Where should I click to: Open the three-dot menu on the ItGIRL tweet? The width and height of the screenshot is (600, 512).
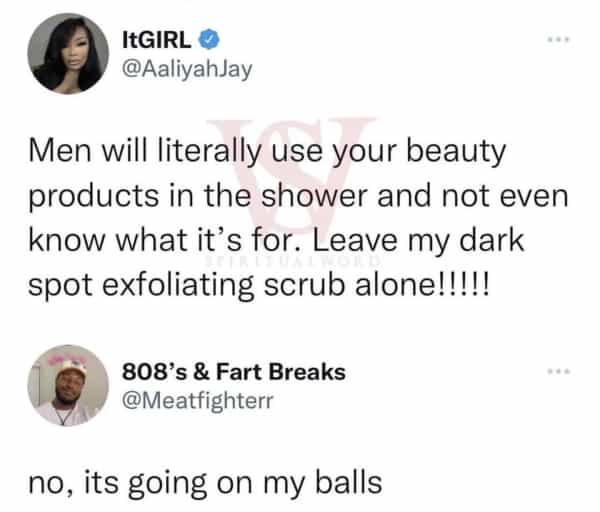[559, 39]
